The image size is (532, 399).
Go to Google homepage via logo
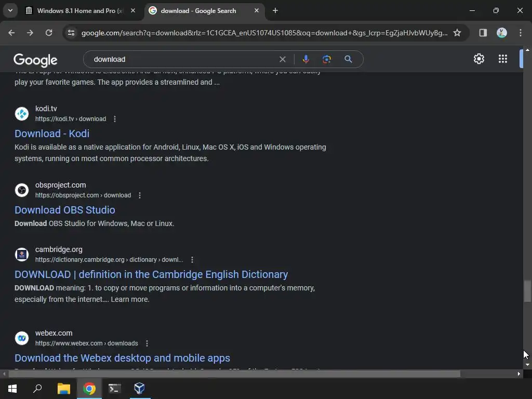35,60
